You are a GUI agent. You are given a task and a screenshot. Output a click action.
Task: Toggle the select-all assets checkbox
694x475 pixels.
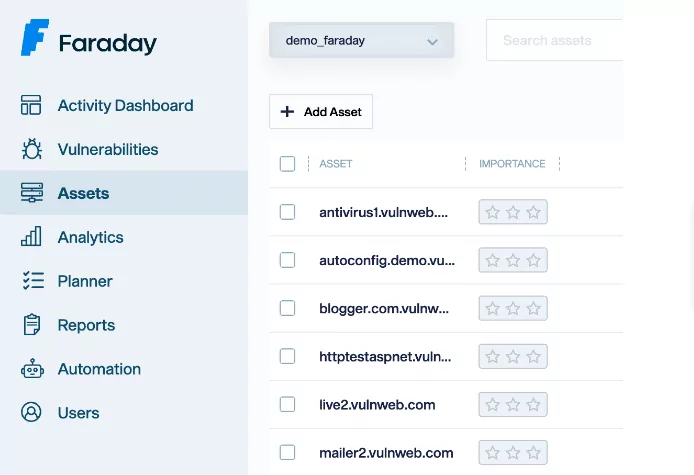pyautogui.click(x=288, y=164)
